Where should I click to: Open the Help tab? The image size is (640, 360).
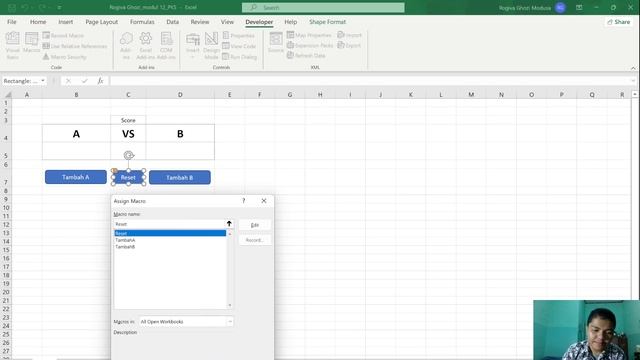pyautogui.click(x=291, y=22)
